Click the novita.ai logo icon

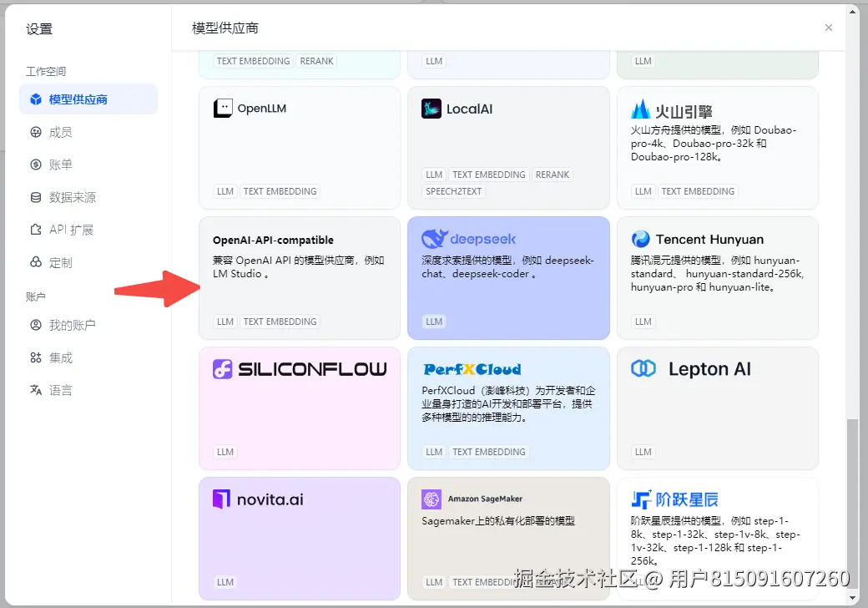pyautogui.click(x=221, y=499)
